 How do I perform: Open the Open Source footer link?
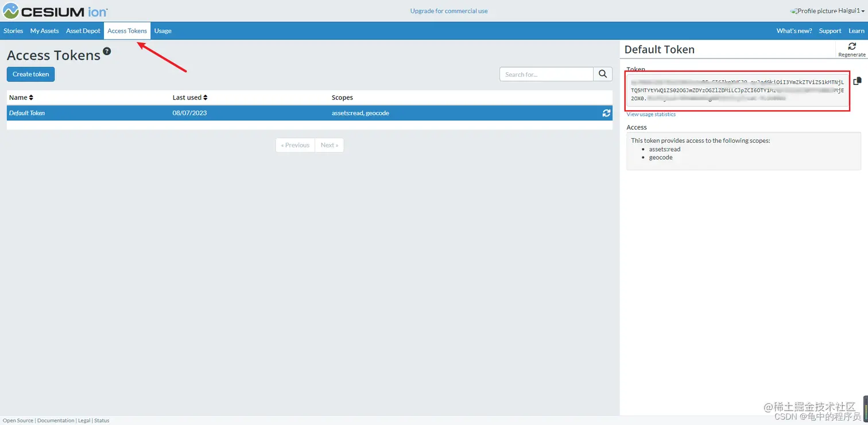coord(18,420)
